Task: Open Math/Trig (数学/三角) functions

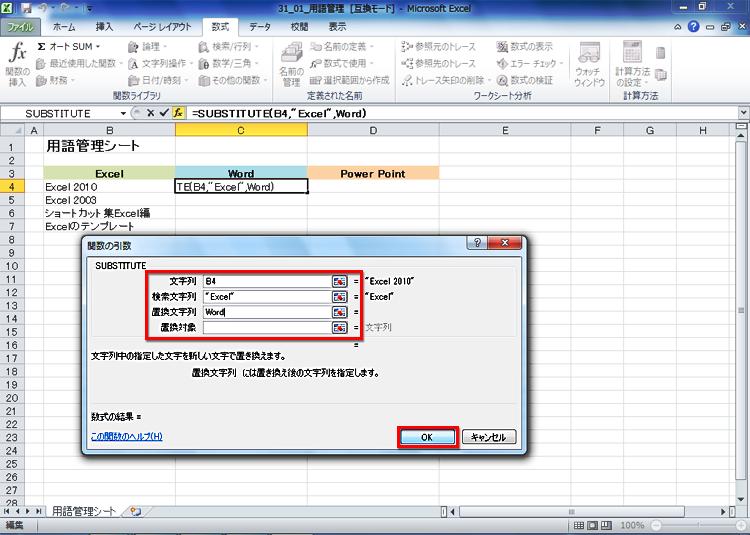Action: click(229, 63)
